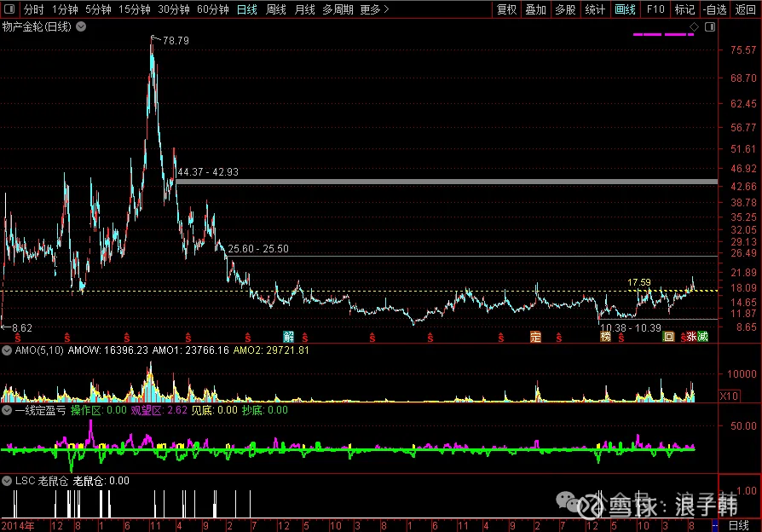
Task: Click the 观望区: 2.62 indicator value
Action: [x=159, y=410]
